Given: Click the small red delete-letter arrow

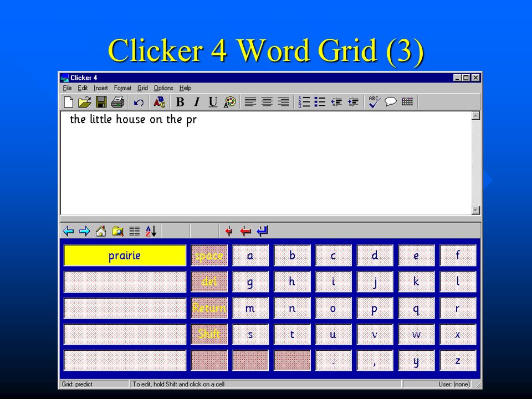Looking at the screenshot, I should click(x=229, y=231).
